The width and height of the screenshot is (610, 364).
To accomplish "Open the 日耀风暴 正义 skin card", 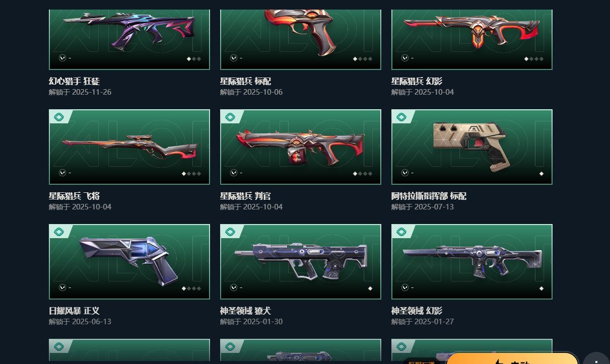I will [x=129, y=262].
